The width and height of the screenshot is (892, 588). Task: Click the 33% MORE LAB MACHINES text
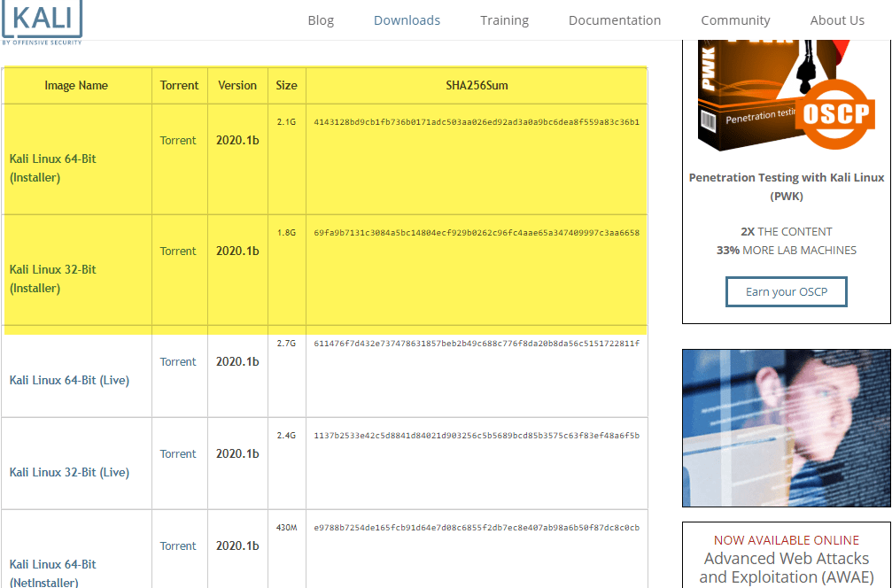coord(787,251)
